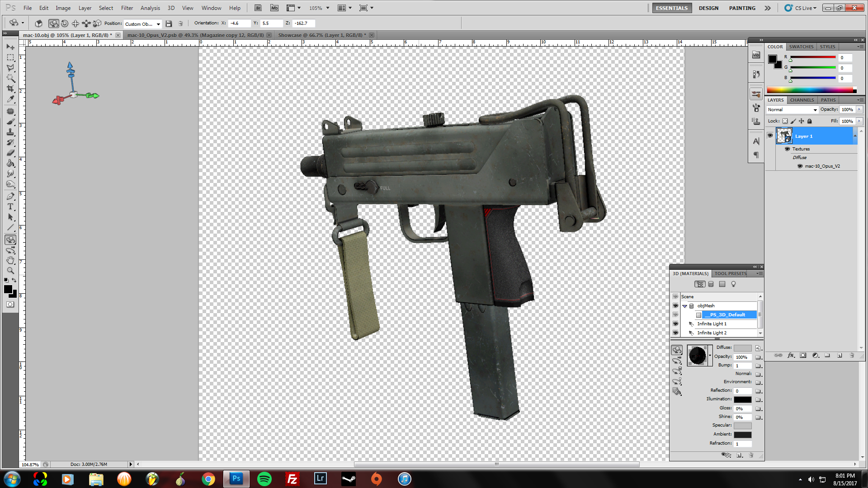Screen dimensions: 868x488
Task: Toggle visibility of Infinite Light 1
Action: (675, 324)
